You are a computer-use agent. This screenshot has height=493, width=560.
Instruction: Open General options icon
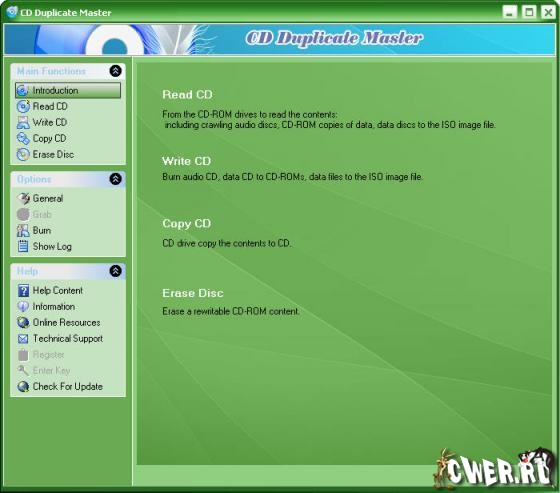(x=23, y=199)
